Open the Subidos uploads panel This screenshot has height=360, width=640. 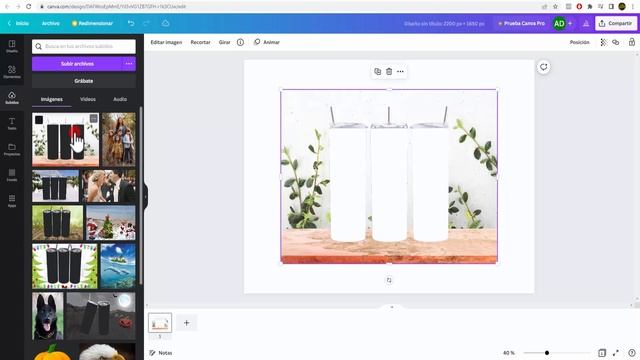coord(12,98)
